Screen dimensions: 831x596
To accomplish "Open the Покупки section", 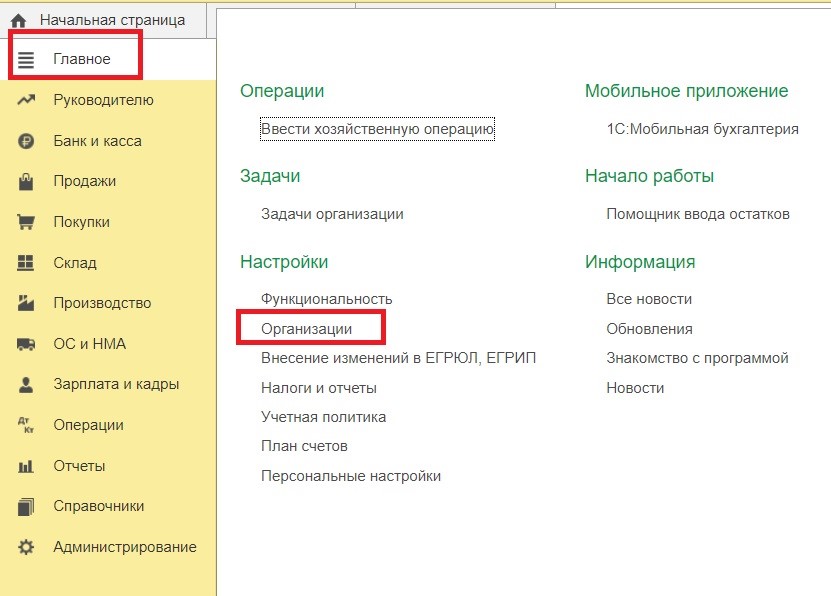I will click(x=82, y=222).
